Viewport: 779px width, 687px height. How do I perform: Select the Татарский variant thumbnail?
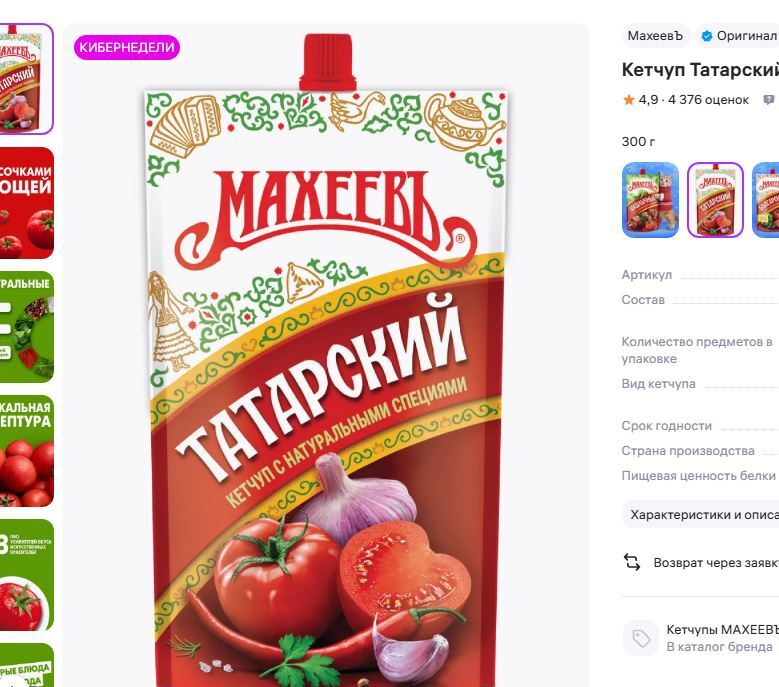(715, 200)
